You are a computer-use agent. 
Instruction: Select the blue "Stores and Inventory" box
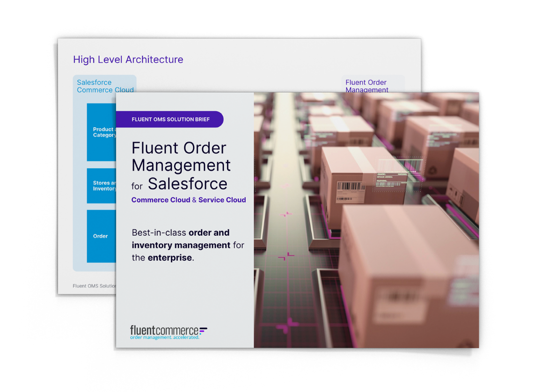pyautogui.click(x=102, y=186)
